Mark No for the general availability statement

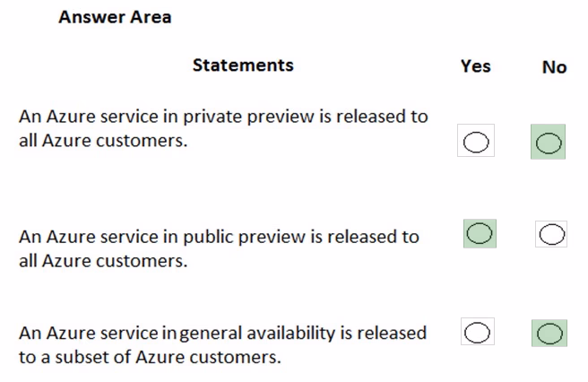549,334
